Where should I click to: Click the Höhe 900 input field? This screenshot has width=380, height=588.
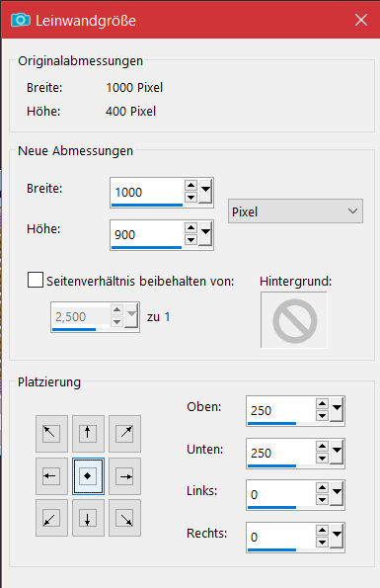click(x=147, y=234)
